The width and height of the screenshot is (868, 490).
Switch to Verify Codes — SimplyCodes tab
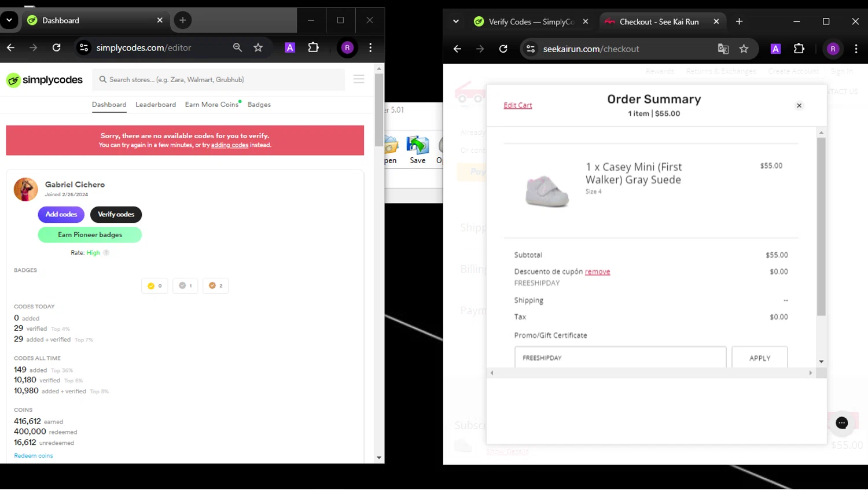click(x=531, y=21)
